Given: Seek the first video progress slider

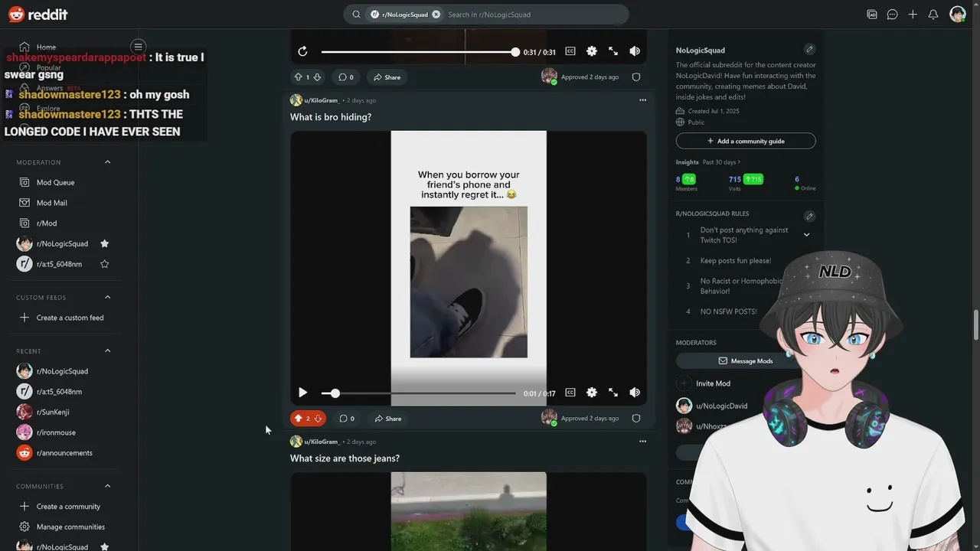Looking at the screenshot, I should pyautogui.click(x=418, y=52).
